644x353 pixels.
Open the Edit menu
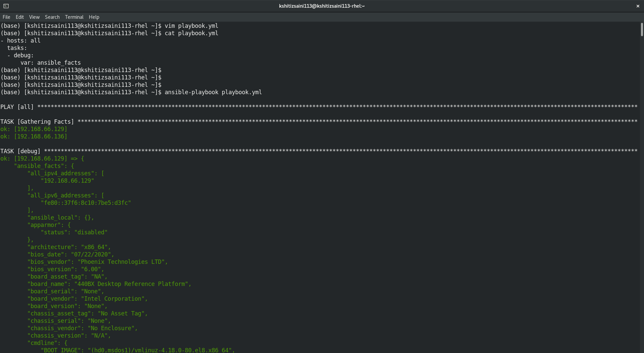20,17
